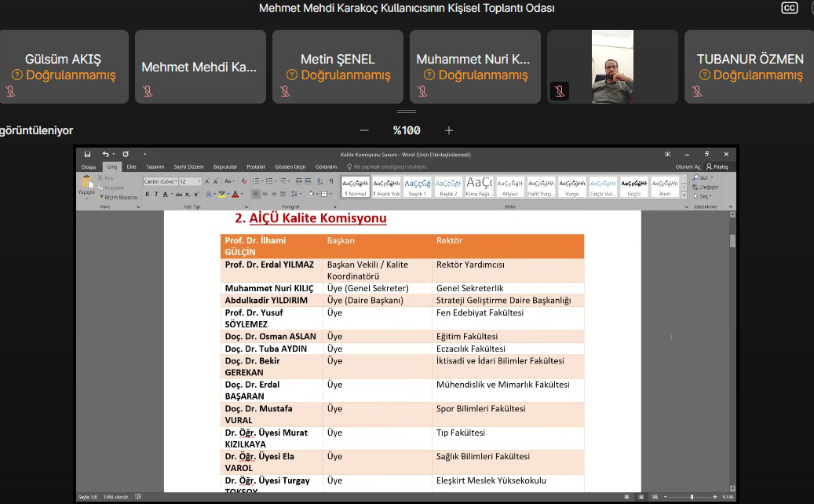
Task: Click the Yapıştır paste icon
Action: pos(86,184)
